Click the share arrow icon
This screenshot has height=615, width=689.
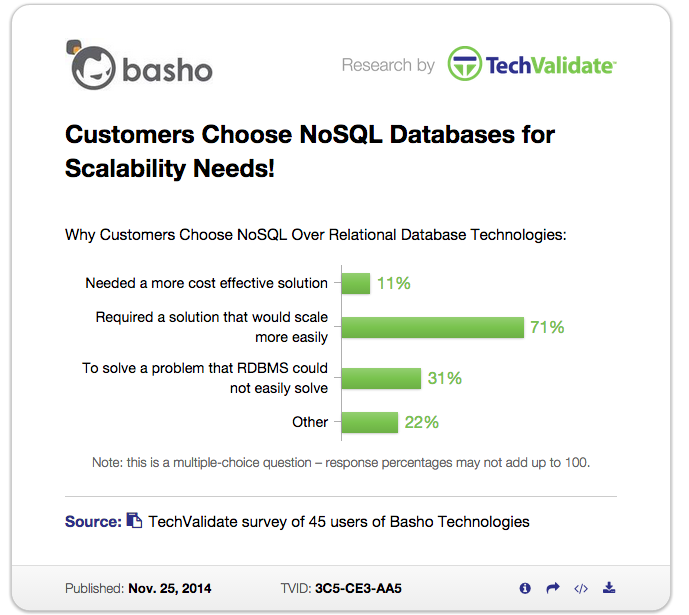[x=553, y=588]
